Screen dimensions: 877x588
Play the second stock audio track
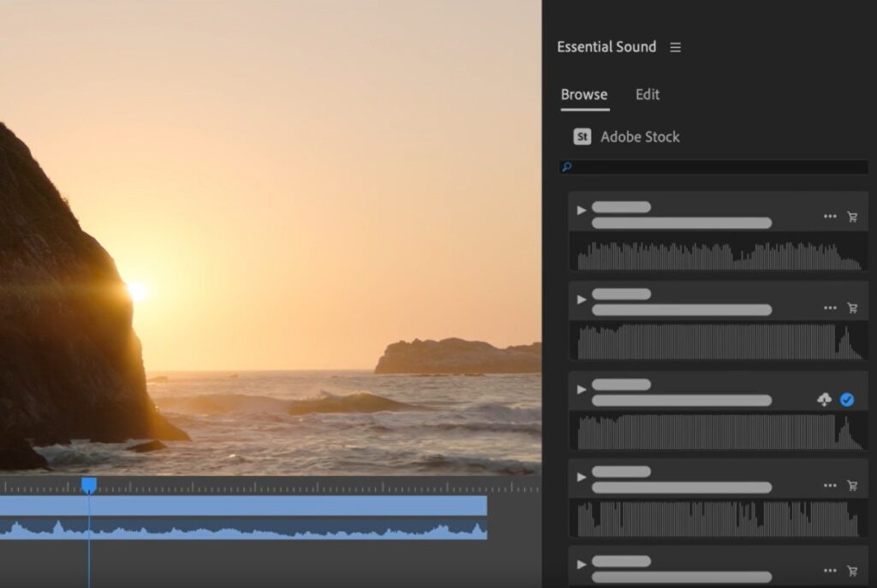pyautogui.click(x=582, y=299)
